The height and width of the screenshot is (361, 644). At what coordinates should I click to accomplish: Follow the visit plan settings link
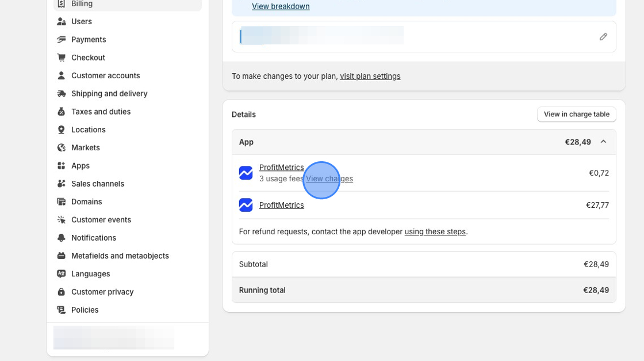[370, 77]
